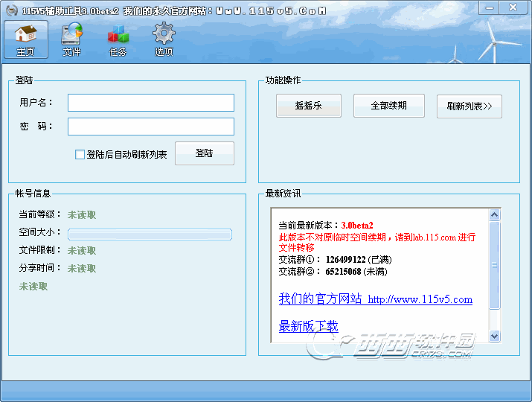Click group number 65215068 text

pos(343,272)
